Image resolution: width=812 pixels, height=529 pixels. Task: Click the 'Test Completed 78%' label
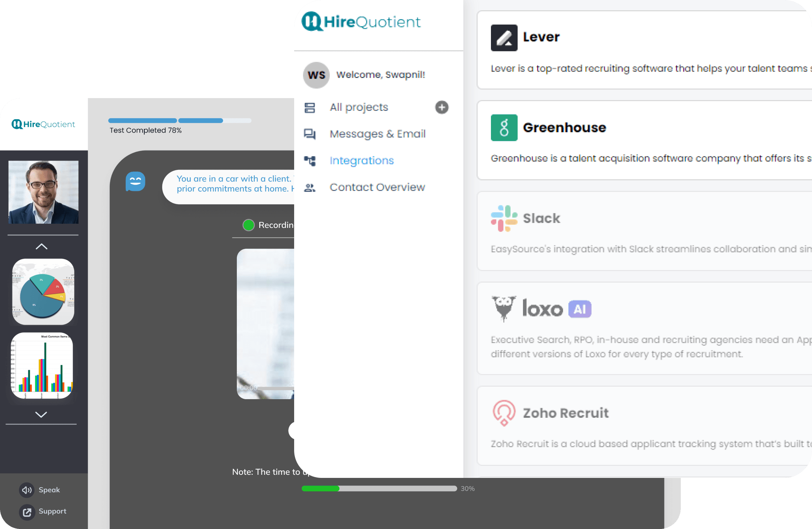pos(145,130)
